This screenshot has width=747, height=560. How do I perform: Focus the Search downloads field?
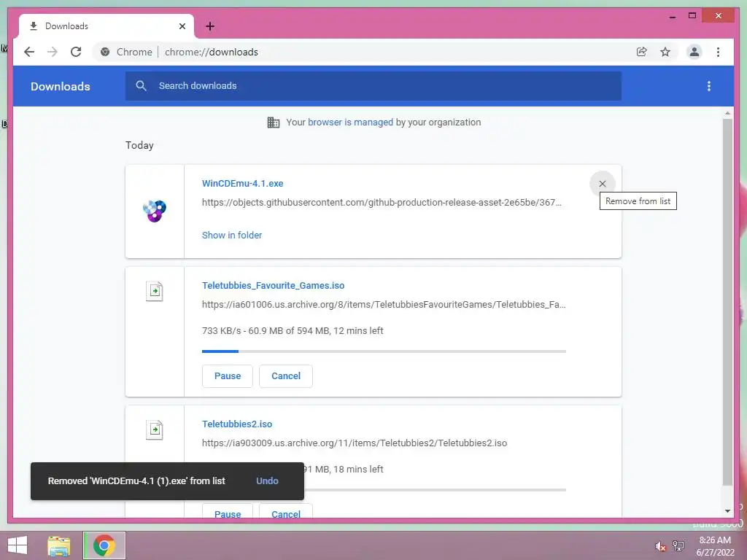[373, 86]
